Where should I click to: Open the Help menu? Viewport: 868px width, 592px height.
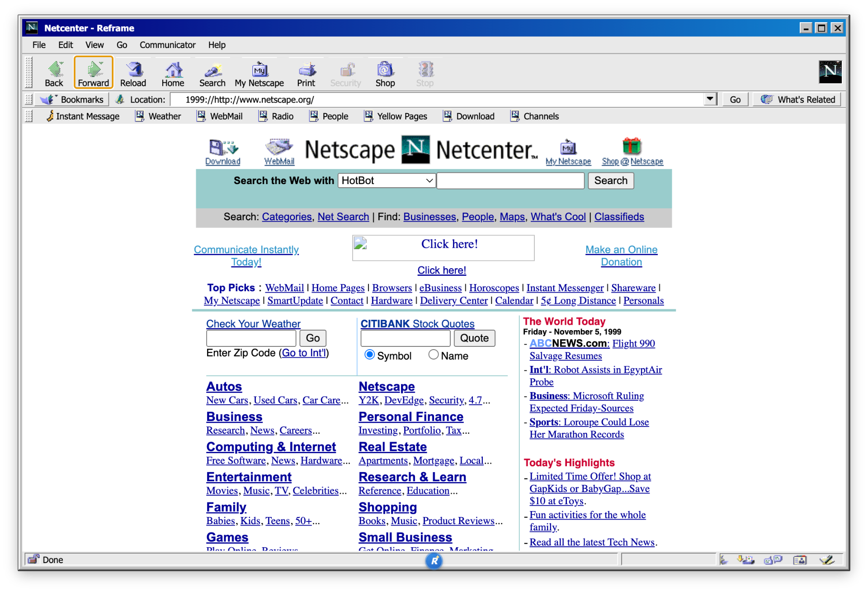pos(217,45)
